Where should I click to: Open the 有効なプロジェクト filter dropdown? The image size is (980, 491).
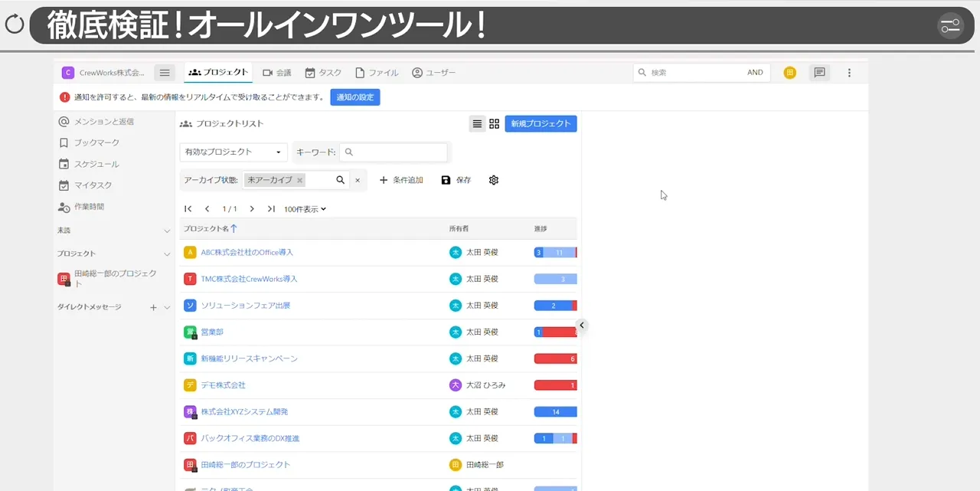click(233, 152)
